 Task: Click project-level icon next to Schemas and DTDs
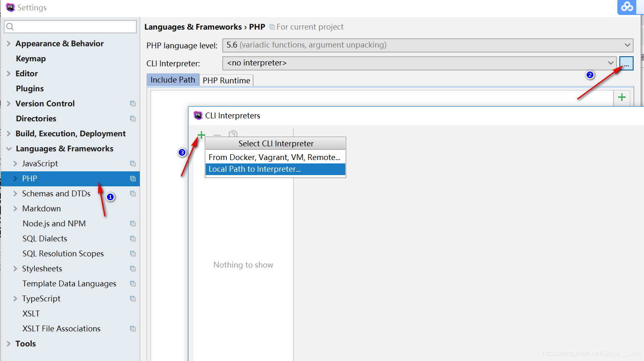(133, 193)
